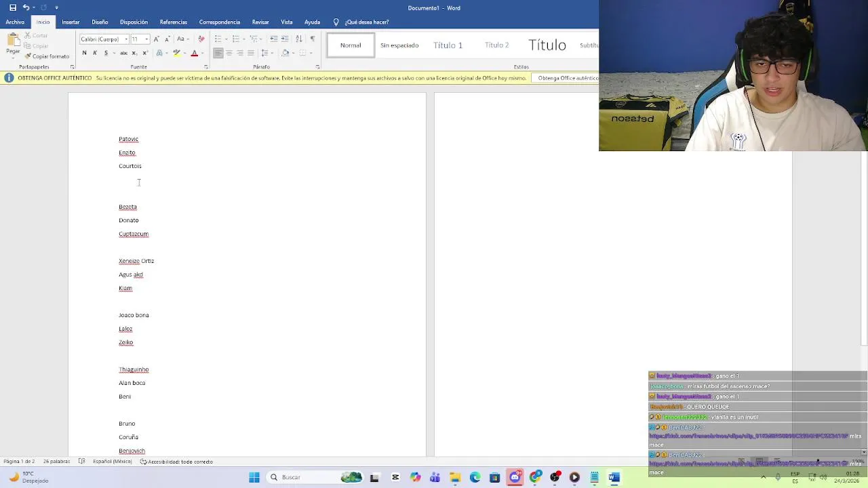Image resolution: width=868 pixels, height=488 pixels.
Task: Click the Obtenga Office auténtico button
Action: coord(565,78)
